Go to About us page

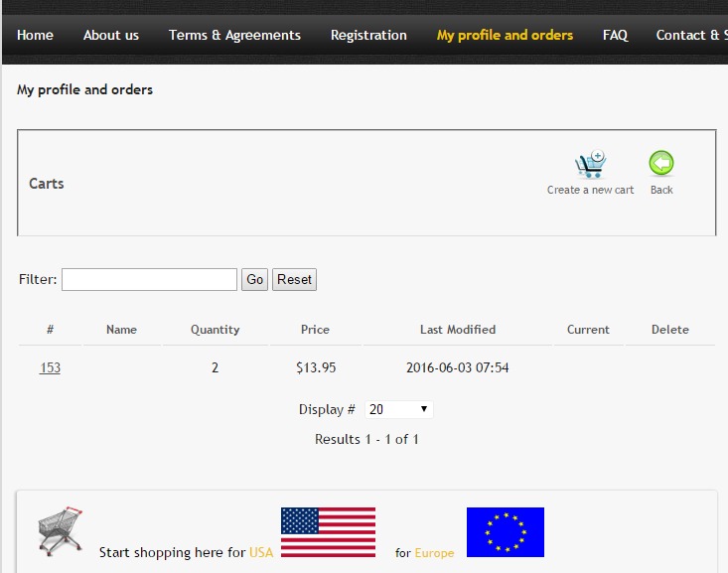111,36
